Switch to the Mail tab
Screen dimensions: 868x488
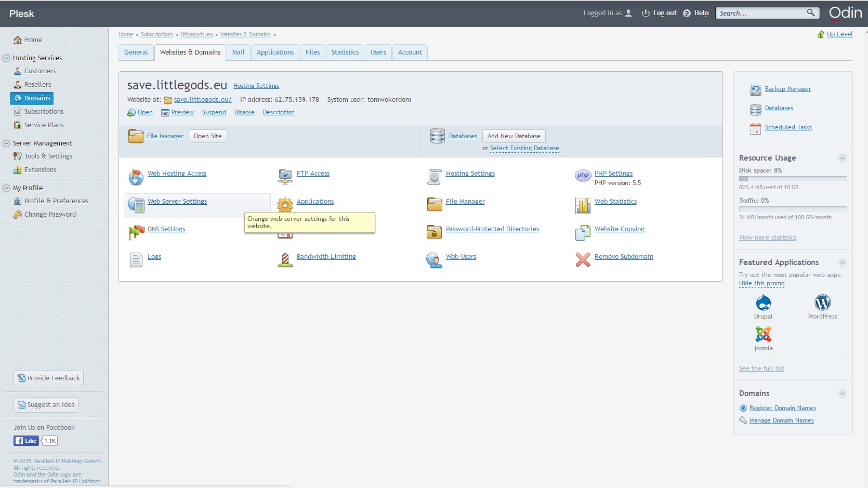pos(238,52)
